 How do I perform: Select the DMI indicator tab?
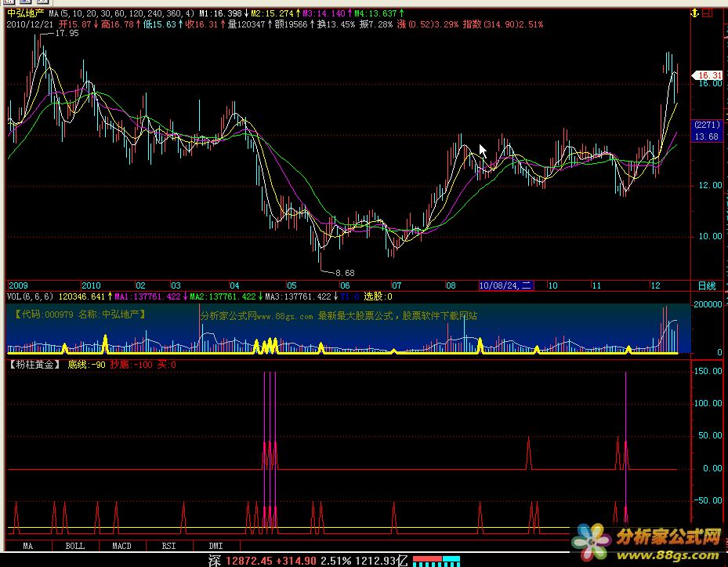pos(216,546)
